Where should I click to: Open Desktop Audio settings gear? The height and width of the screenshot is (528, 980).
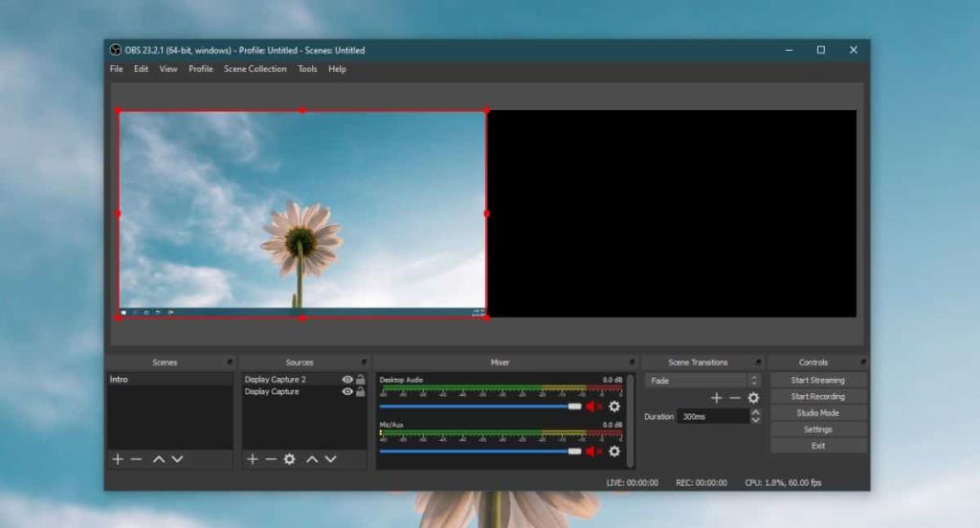614,407
